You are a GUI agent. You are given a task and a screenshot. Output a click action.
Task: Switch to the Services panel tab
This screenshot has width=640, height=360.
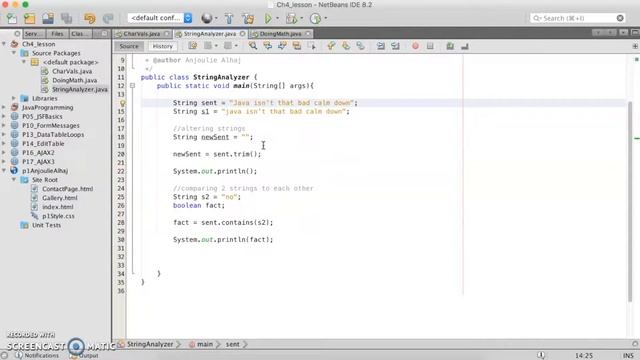coord(34,33)
